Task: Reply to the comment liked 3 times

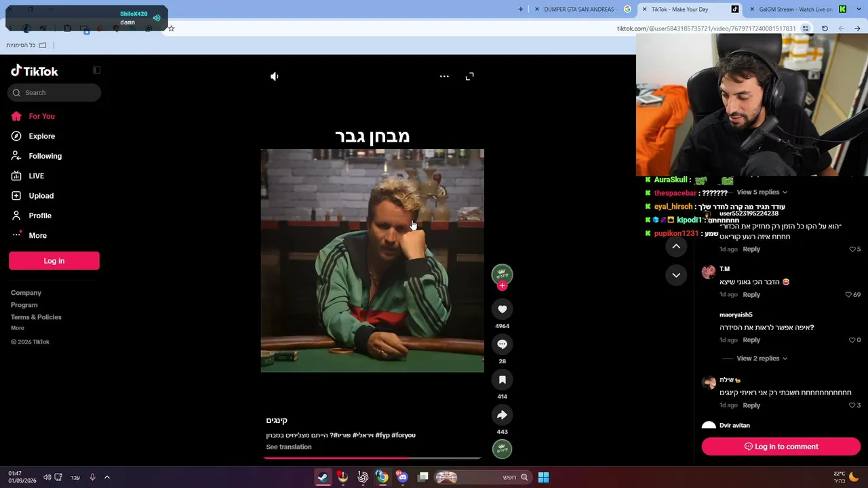Action: pos(751,405)
